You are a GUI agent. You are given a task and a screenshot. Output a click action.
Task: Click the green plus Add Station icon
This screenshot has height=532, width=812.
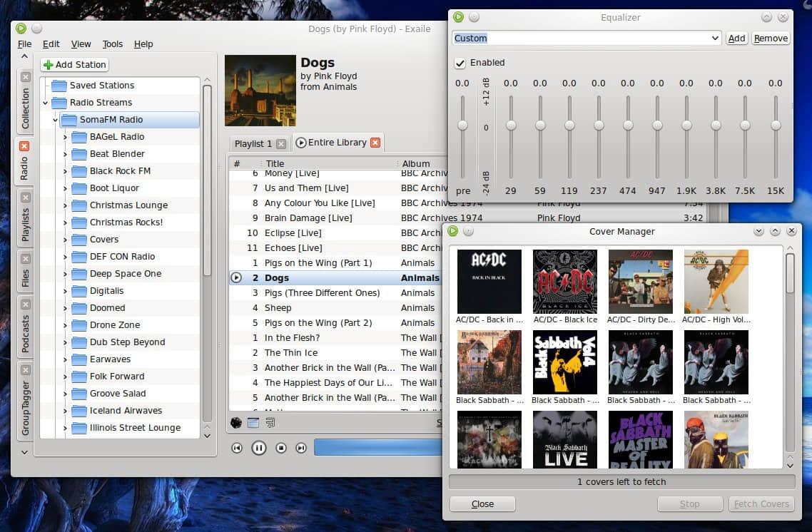point(49,65)
